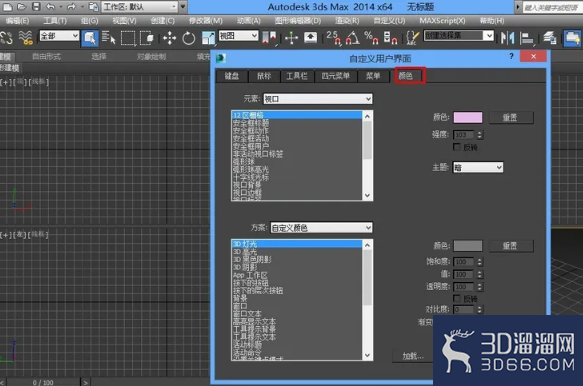
Task: Click the Edit Named Selection Sets icon
Action: click(x=412, y=38)
